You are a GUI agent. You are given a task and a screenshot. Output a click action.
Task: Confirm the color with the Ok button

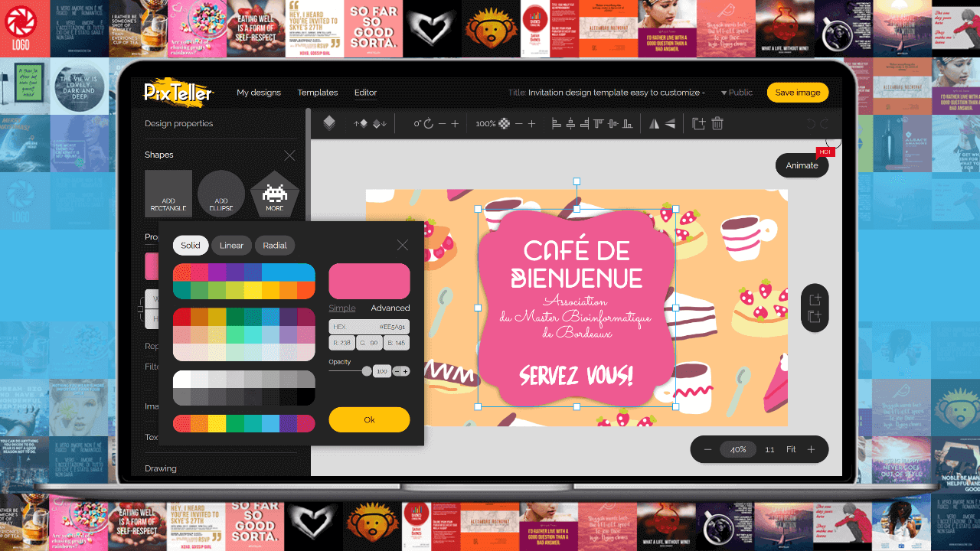tap(369, 419)
